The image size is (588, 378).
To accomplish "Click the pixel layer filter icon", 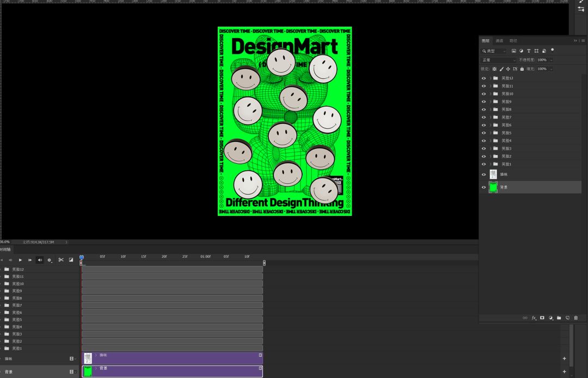I will coord(514,51).
